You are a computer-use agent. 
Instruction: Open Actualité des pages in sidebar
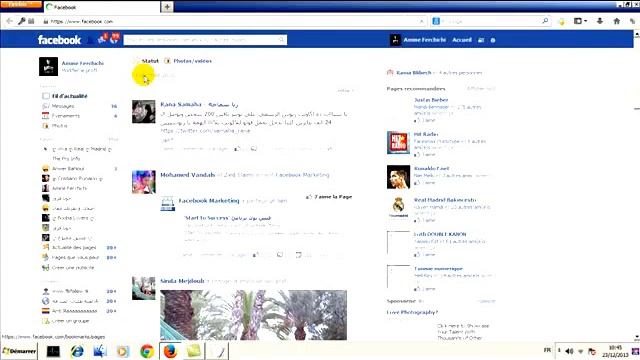[74, 247]
